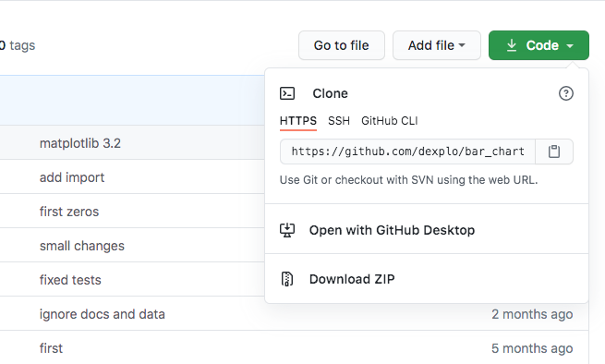Open the clone help question mark icon
This screenshot has height=364, width=605.
[565, 93]
